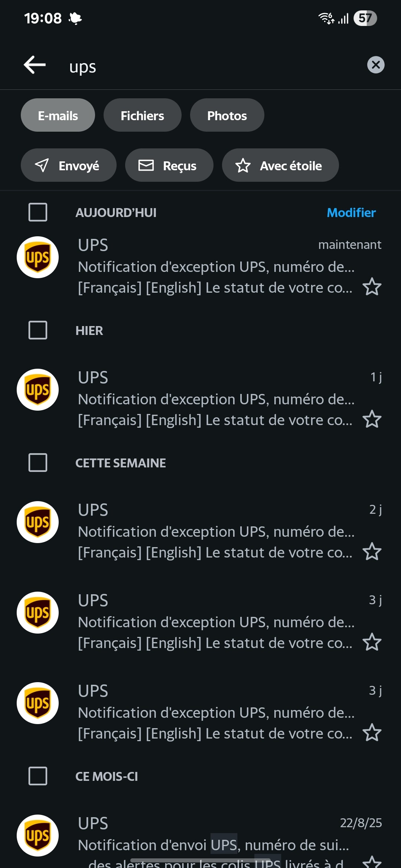Tap the UPS avatar on the 22/8/25 email

pyautogui.click(x=38, y=835)
